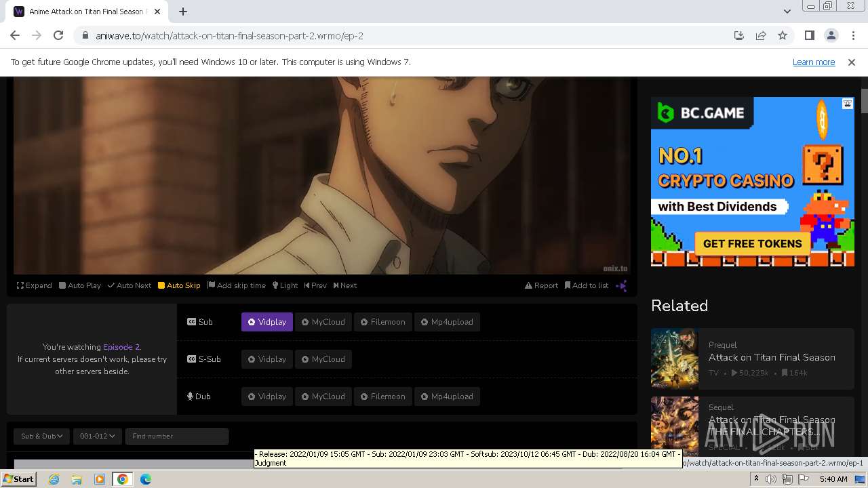Image resolution: width=868 pixels, height=488 pixels.
Task: Go back to the previous page
Action: pos(15,35)
